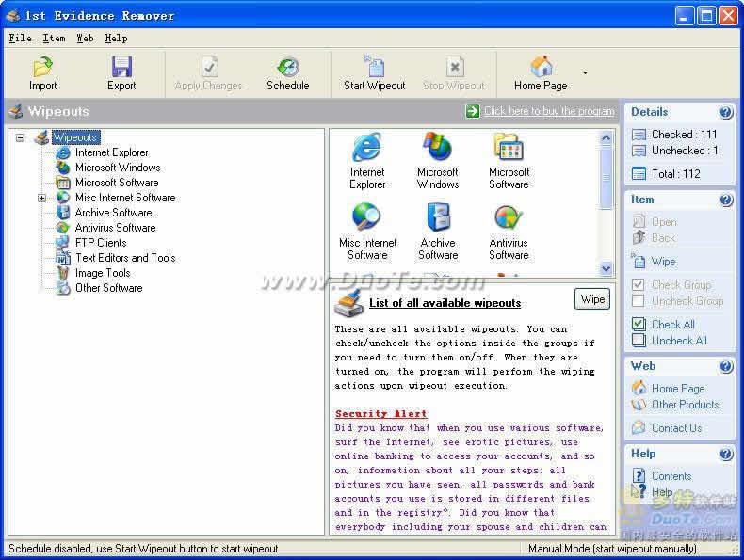Open the File menu
Viewport: 744px width, 560px height.
tap(21, 39)
